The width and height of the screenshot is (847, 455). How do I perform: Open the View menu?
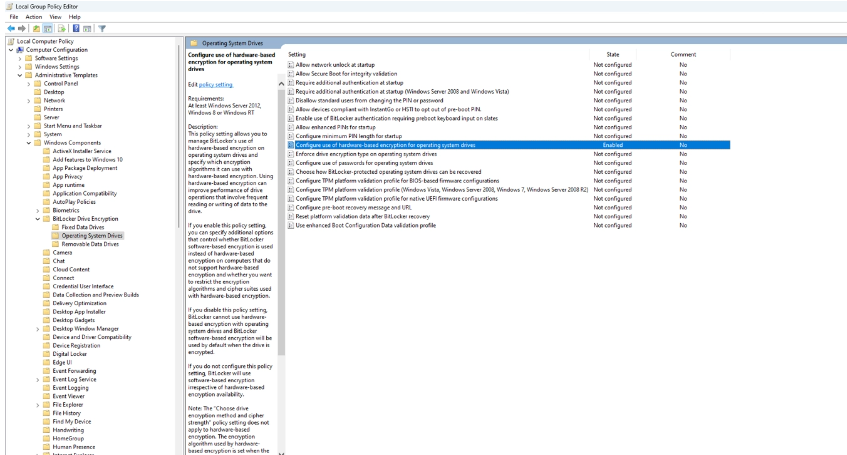[x=56, y=17]
